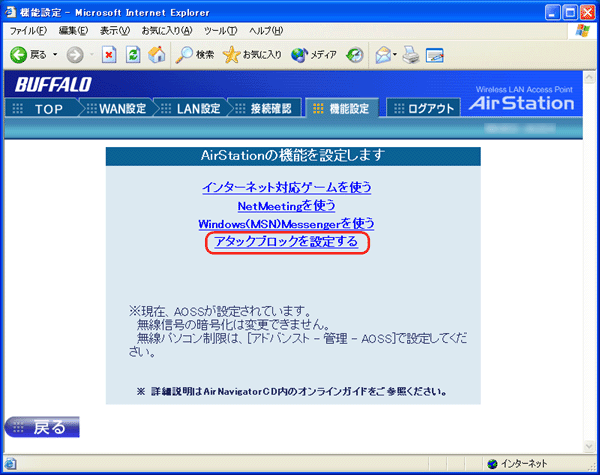Open Windows(MSN)Messengerを使う link
600x475 pixels.
[286, 224]
